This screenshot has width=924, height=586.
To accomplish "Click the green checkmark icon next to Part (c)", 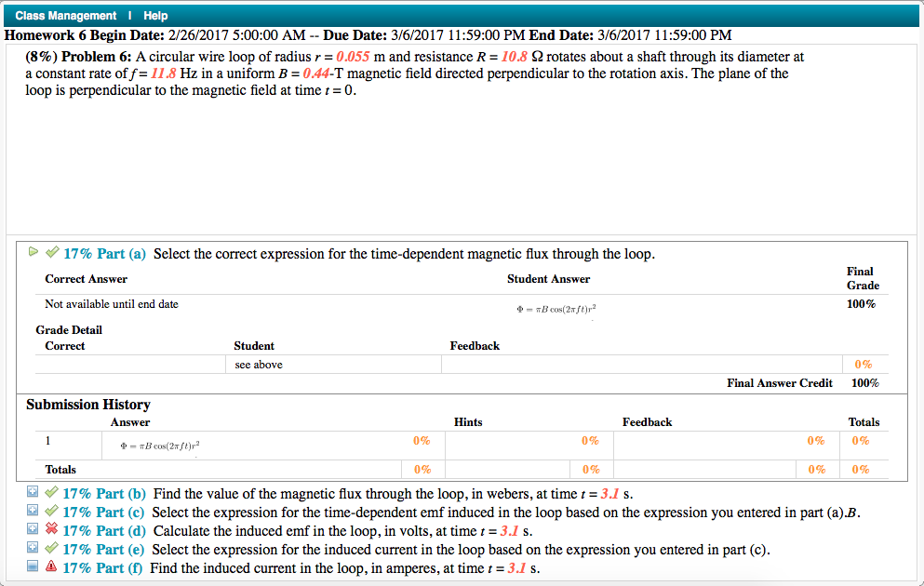I will tap(51, 512).
